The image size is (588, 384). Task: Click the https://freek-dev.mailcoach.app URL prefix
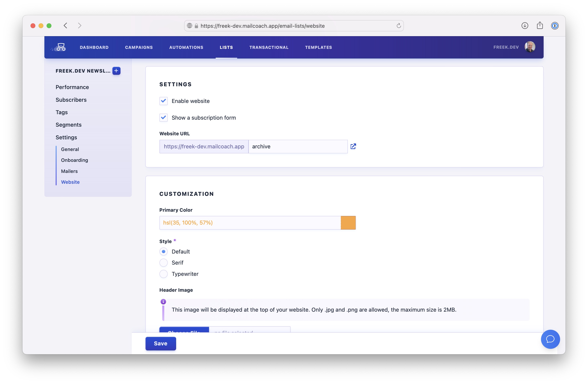204,146
